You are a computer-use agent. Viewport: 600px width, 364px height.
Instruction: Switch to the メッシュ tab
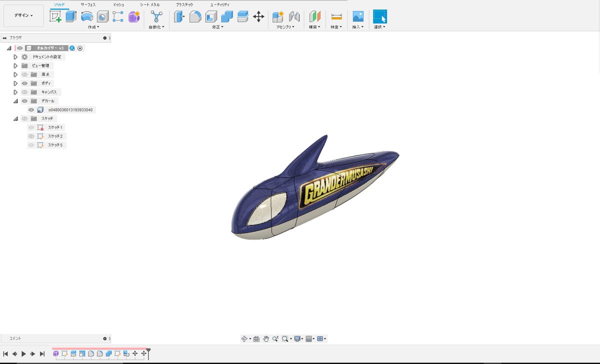click(118, 4)
